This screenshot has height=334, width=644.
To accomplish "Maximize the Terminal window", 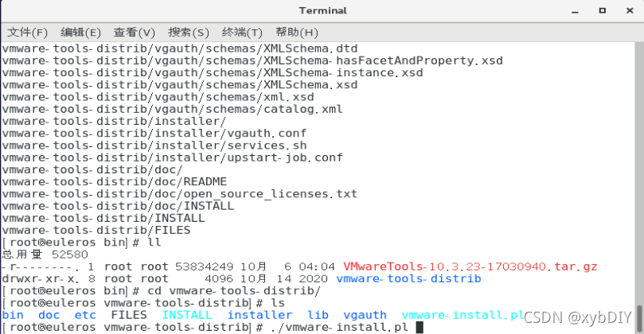I will pos(602,10).
